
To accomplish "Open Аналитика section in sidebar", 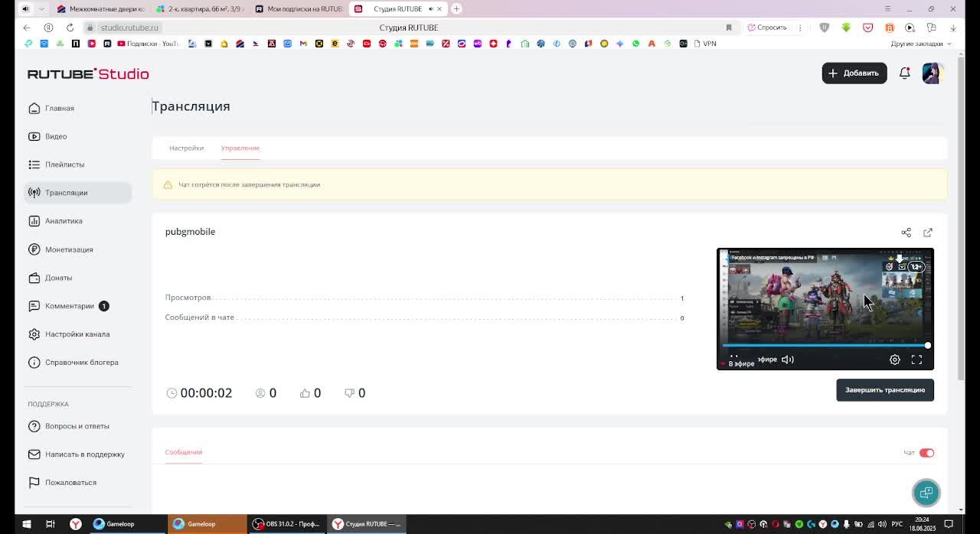I will [63, 221].
